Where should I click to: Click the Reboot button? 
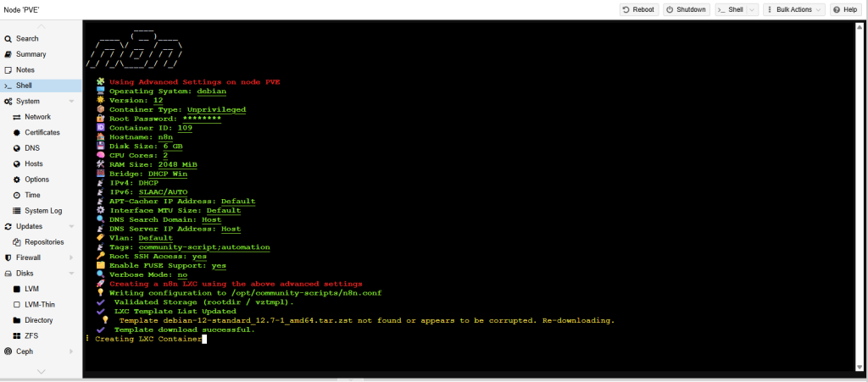(639, 9)
